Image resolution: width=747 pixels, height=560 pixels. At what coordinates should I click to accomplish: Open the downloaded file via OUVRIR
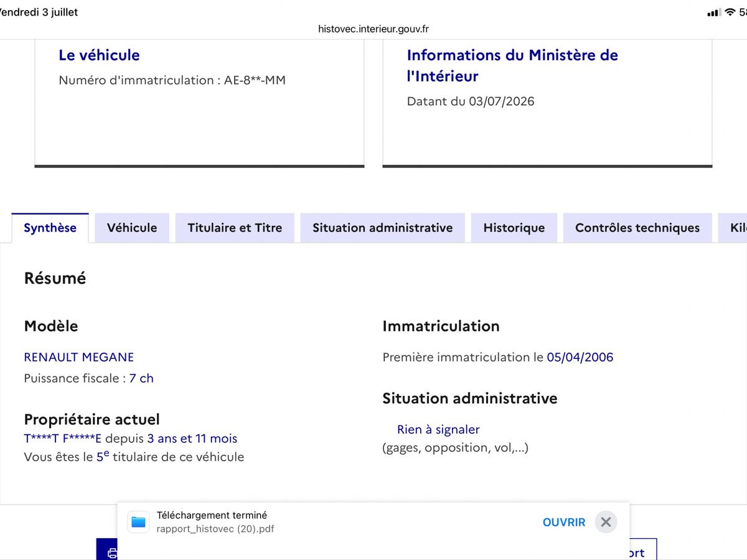coord(564,522)
